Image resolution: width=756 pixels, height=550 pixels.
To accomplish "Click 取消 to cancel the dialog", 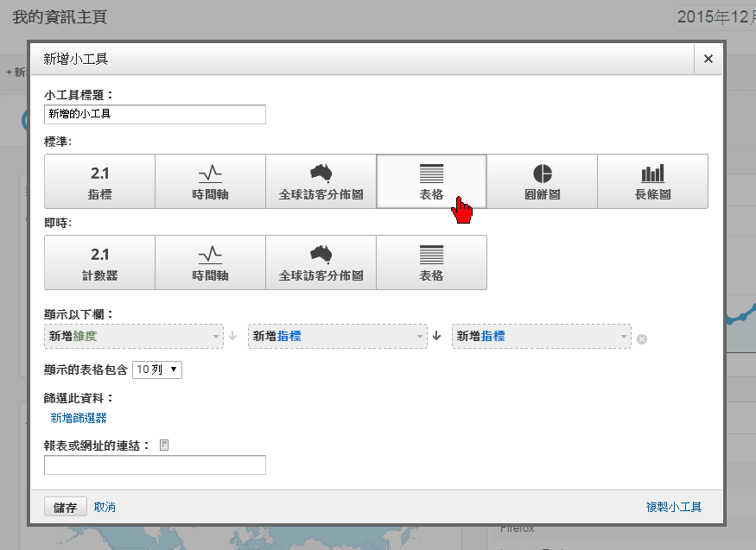I will coord(105,507).
